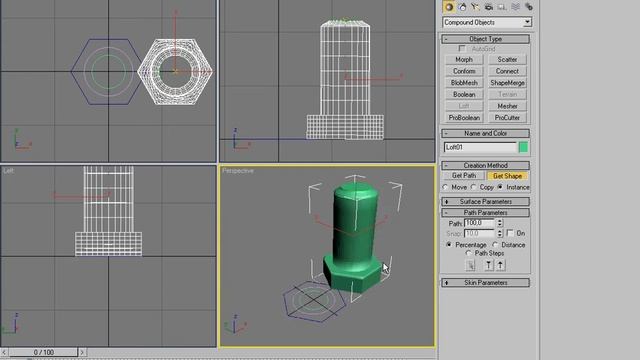Click the Loft01 object name field

[x=480, y=147]
